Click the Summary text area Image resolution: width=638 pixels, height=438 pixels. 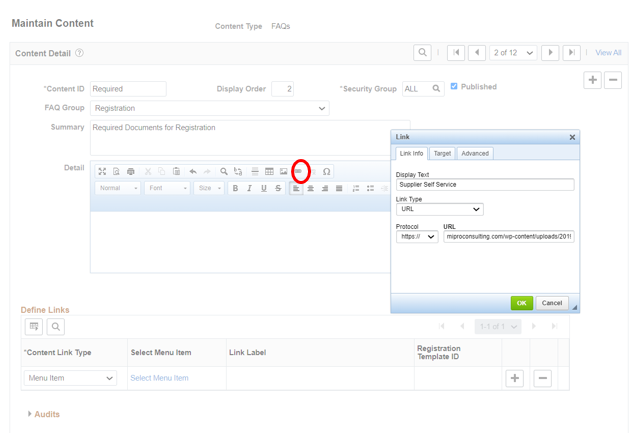click(250, 138)
